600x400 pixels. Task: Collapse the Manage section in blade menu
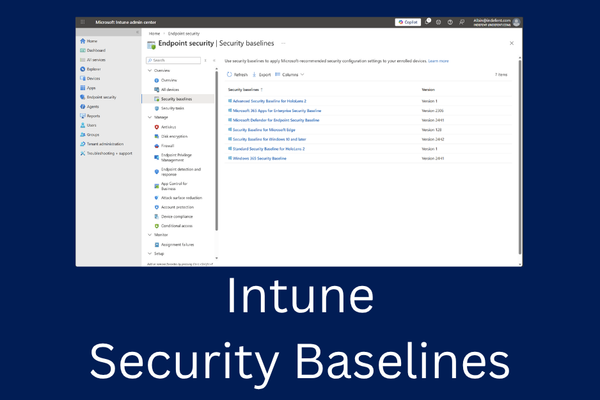coord(150,118)
